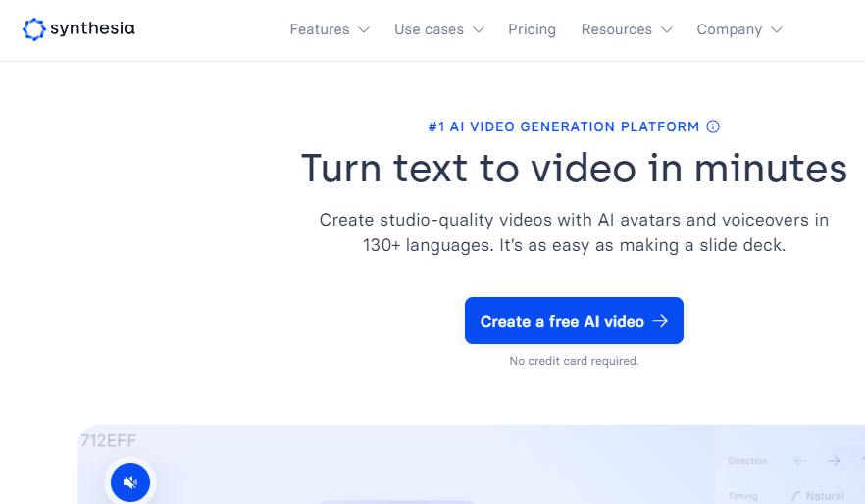Click the left direction arrow in preview

800,461
